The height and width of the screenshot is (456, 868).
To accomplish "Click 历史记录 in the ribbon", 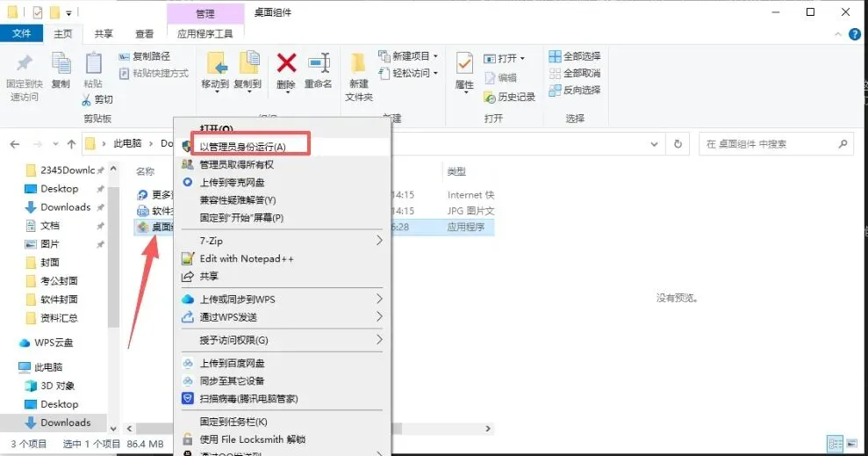I will [509, 97].
